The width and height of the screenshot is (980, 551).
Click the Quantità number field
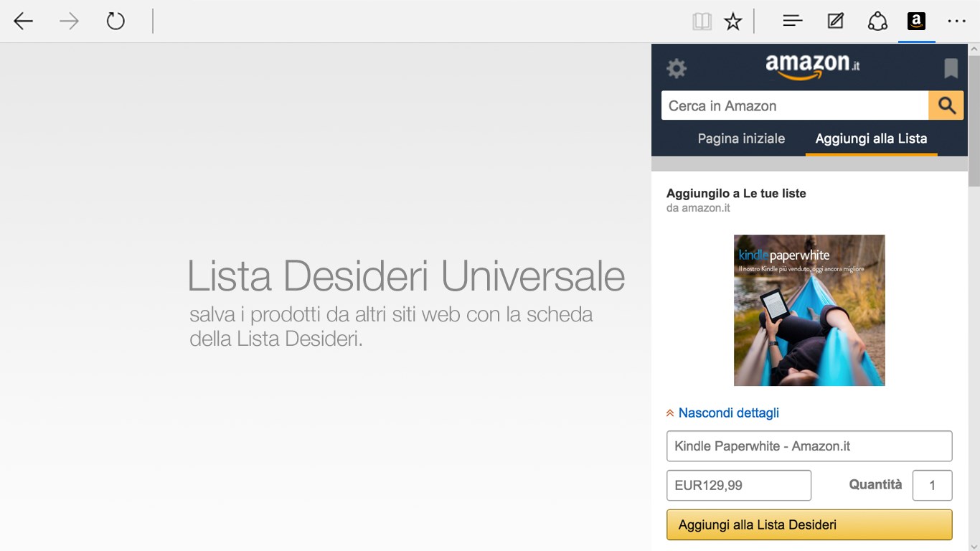click(932, 485)
